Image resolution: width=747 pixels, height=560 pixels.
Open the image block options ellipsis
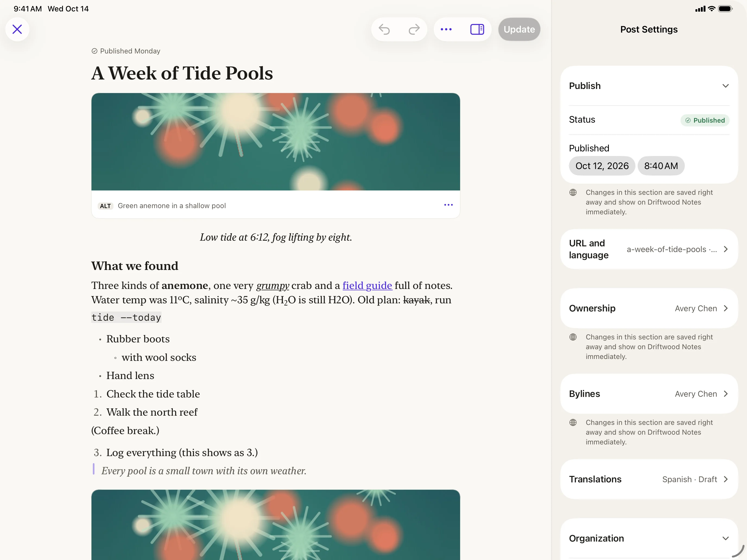tap(448, 205)
